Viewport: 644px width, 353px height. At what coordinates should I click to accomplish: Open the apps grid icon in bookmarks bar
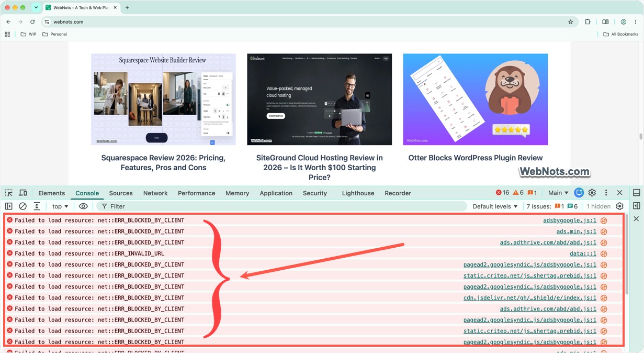7,34
